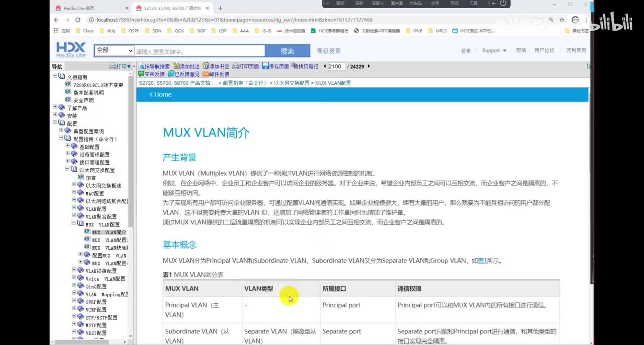Open the 打印 dropdown in navigation panel
This screenshot has width=644, height=345.
(x=120, y=67)
